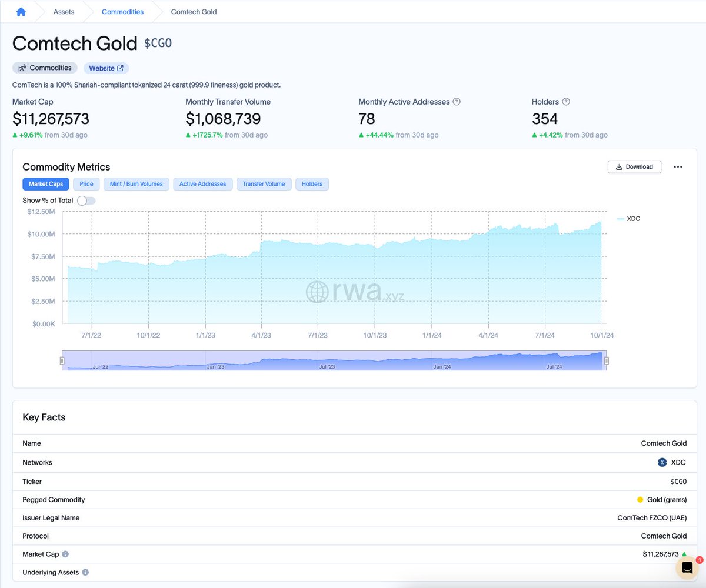Click the Pegged Commodity row label
706x588 pixels.
pos(54,500)
